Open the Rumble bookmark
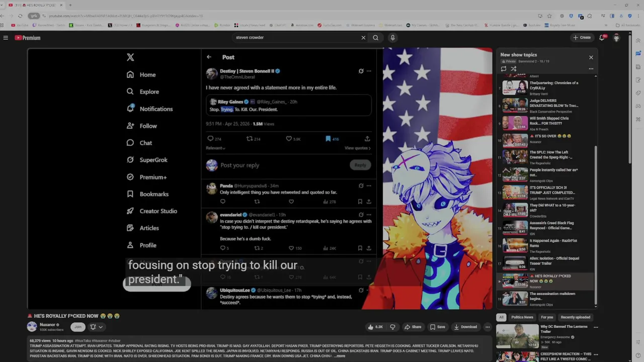The width and height of the screenshot is (644, 362). pyautogui.click(x=222, y=25)
